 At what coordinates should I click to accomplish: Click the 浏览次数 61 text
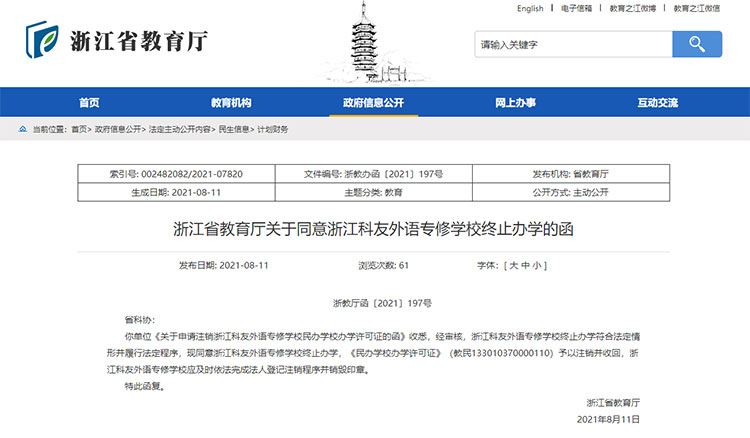coord(384,265)
